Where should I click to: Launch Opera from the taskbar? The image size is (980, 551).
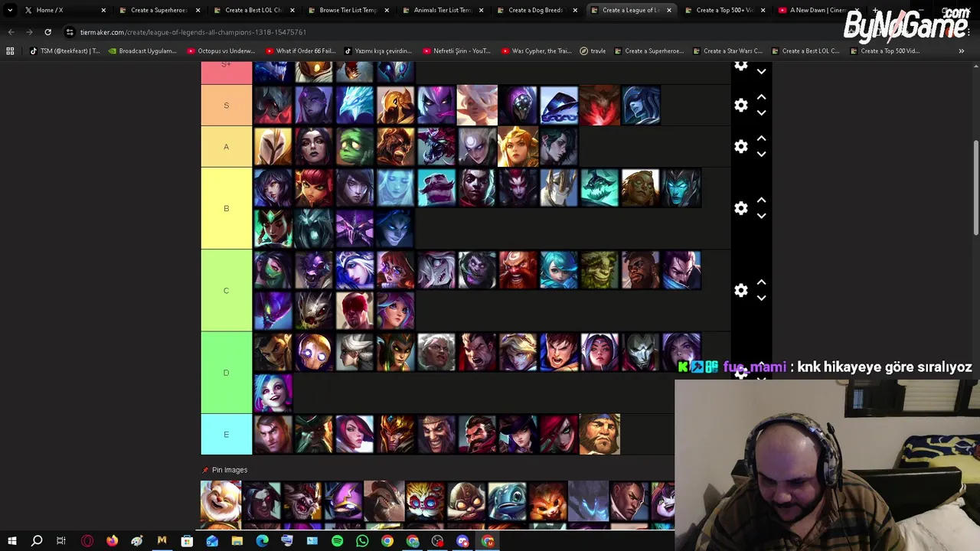pos(87,542)
